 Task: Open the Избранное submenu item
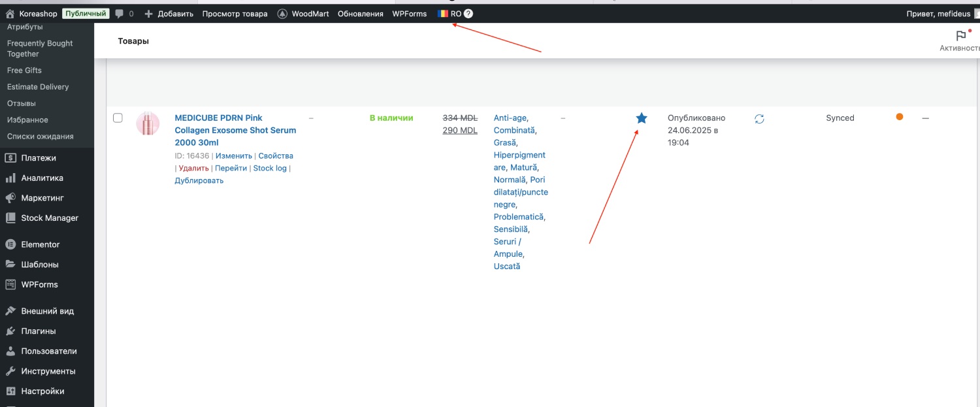[27, 120]
